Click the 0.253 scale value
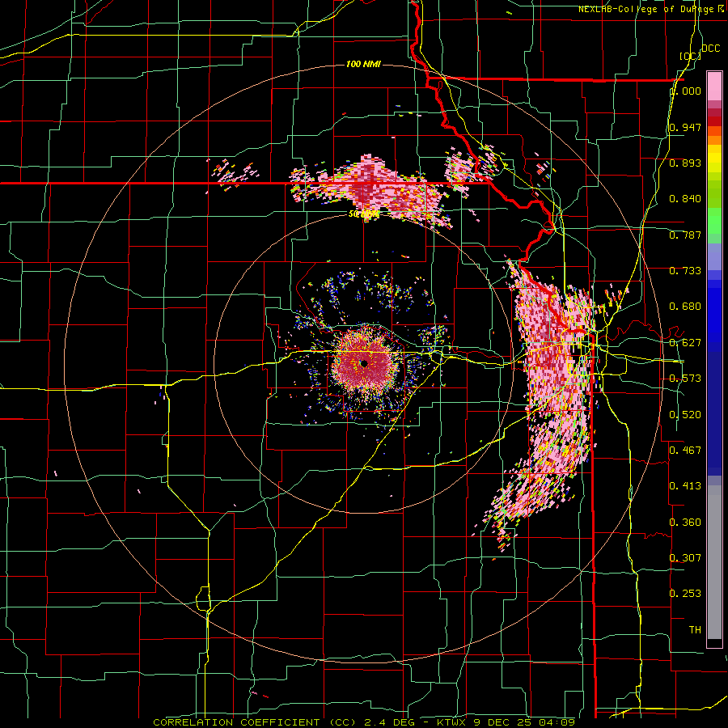Screen dimensions: 728x728 685,594
